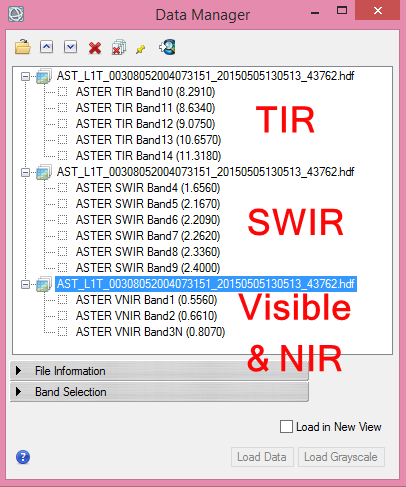Click the Expand All up-arrow icon

pyautogui.click(x=46, y=47)
